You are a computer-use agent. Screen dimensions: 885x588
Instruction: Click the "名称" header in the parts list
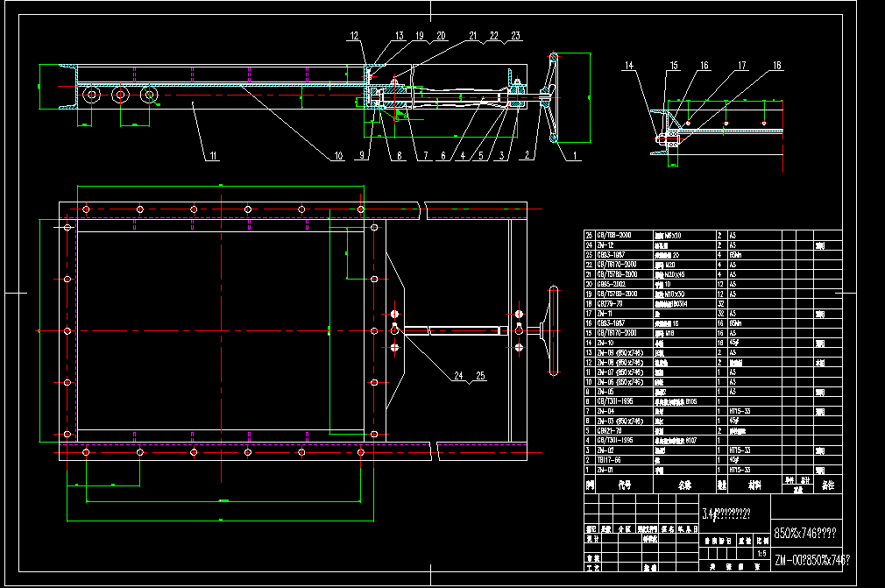pos(684,485)
